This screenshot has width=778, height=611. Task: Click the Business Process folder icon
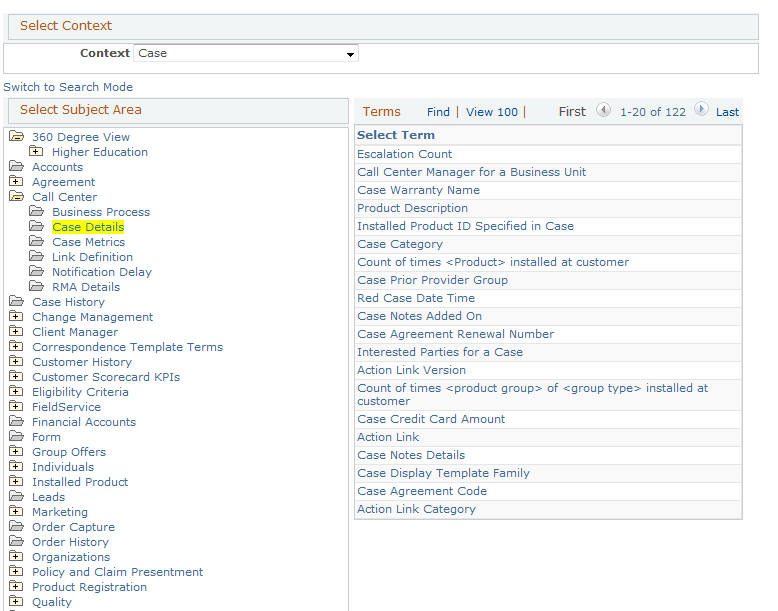click(x=36, y=211)
